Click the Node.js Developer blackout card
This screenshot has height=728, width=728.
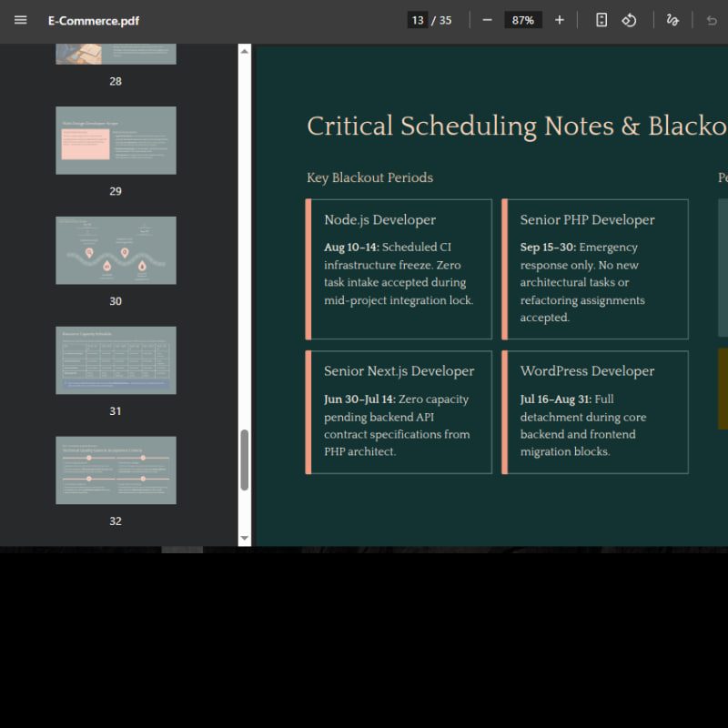pos(399,269)
